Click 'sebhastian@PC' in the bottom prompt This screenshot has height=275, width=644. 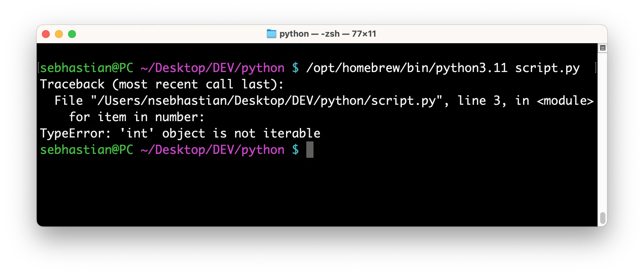[x=87, y=150]
